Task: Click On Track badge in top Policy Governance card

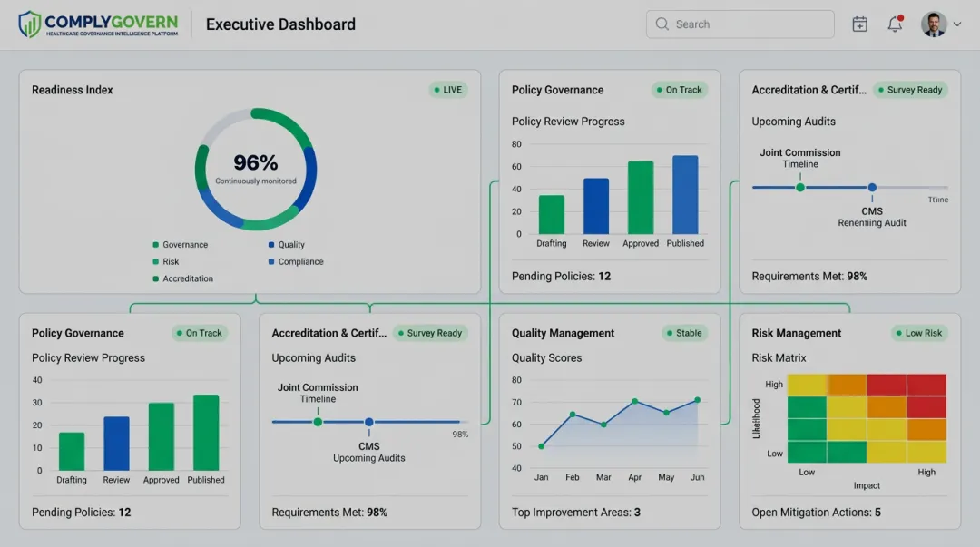Action: coord(680,90)
